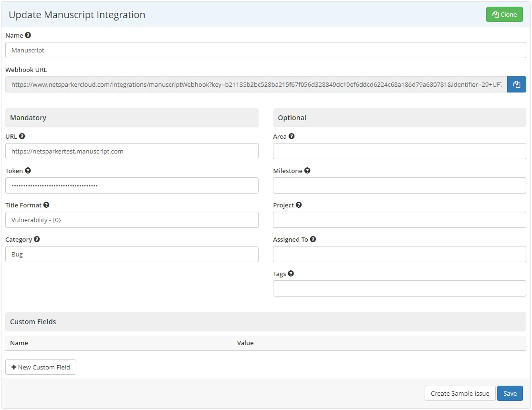Focus the empty Assigned To field

click(x=399, y=254)
